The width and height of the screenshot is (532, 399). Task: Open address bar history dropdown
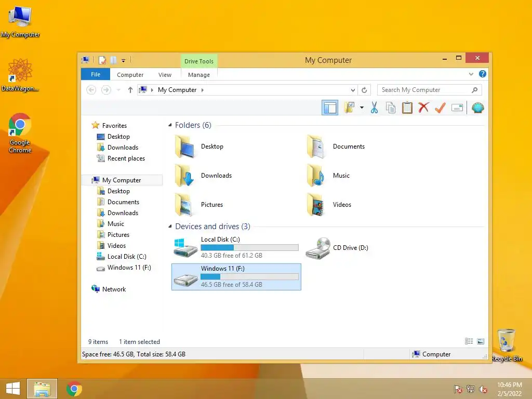(353, 90)
